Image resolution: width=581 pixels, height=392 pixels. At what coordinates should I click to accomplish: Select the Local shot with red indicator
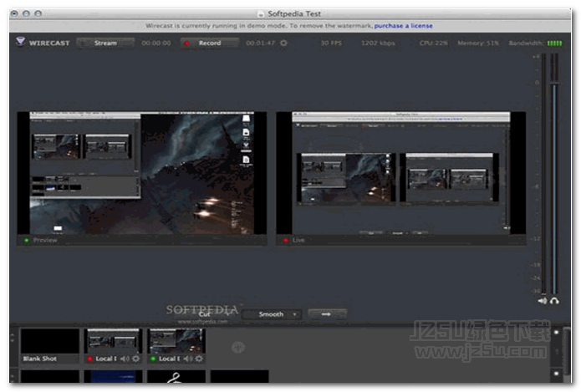tap(114, 345)
